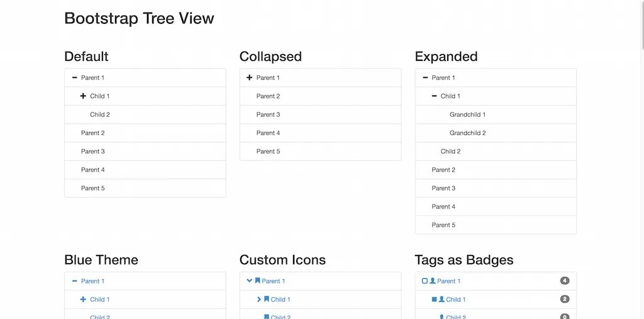
Task: Expand Child 1 in the Default tree
Action: [83, 96]
